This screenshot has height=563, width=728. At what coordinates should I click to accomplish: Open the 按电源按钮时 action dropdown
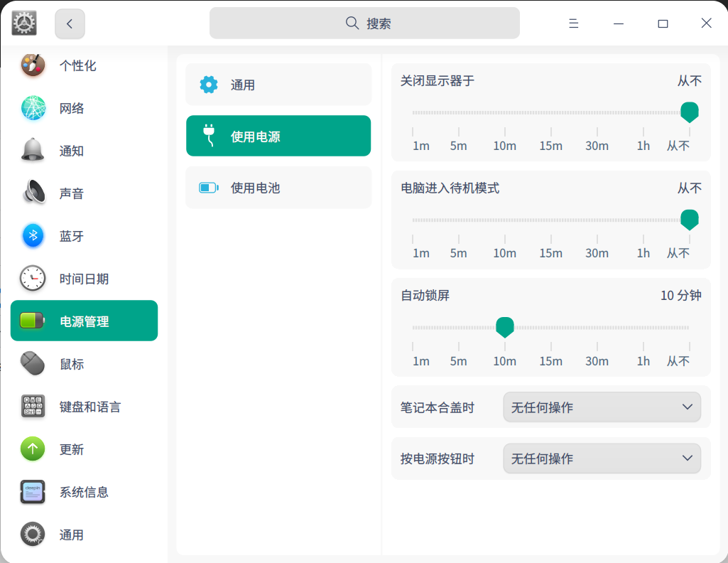(601, 459)
